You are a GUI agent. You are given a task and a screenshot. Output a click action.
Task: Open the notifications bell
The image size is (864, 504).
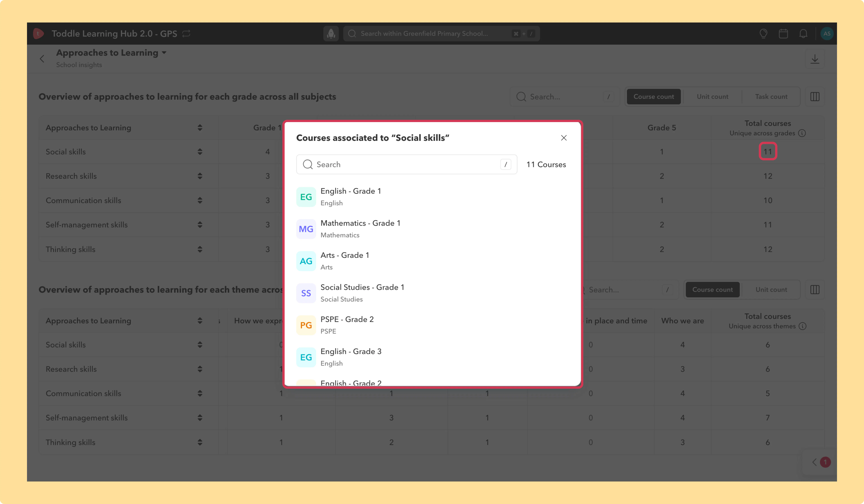[x=803, y=34]
